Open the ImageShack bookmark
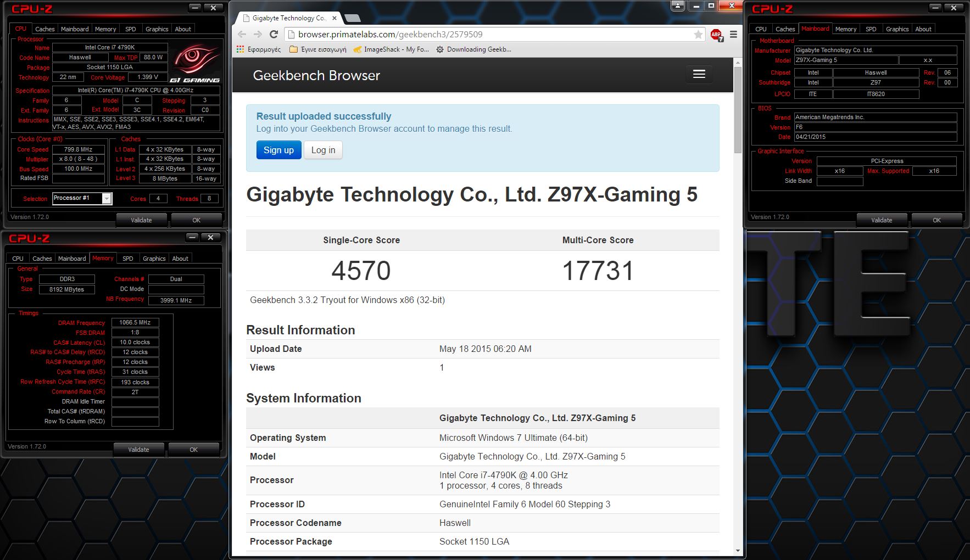The height and width of the screenshot is (560, 970). (x=391, y=49)
